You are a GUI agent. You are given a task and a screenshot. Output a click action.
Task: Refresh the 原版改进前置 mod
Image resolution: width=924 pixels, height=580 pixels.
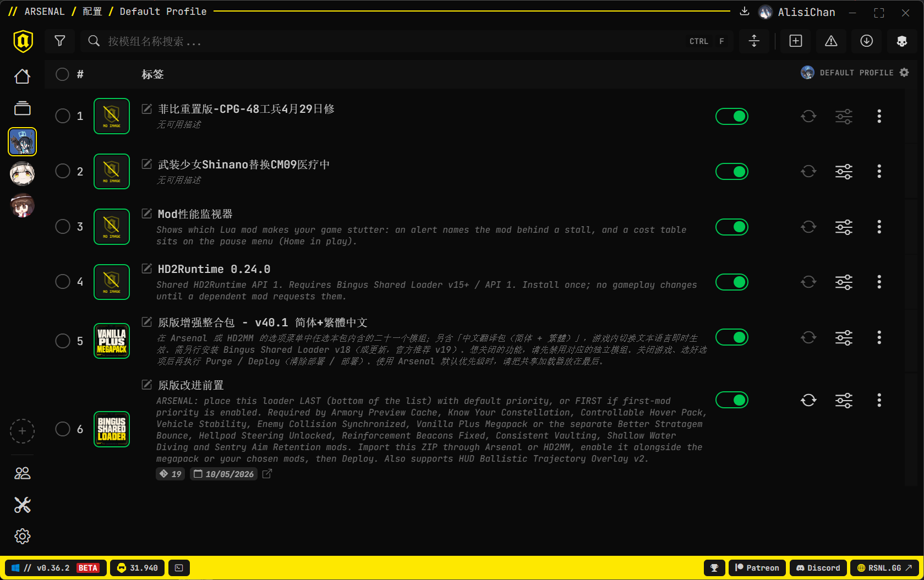coord(808,400)
